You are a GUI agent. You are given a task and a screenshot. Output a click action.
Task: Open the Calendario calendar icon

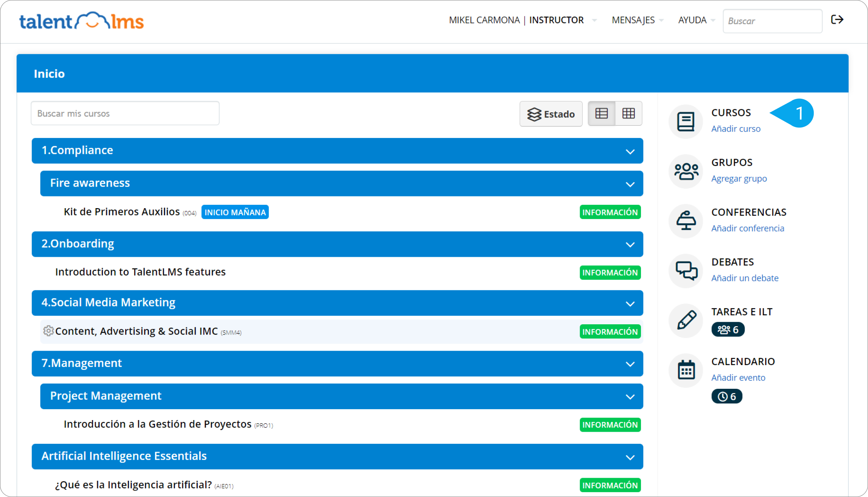(x=686, y=370)
